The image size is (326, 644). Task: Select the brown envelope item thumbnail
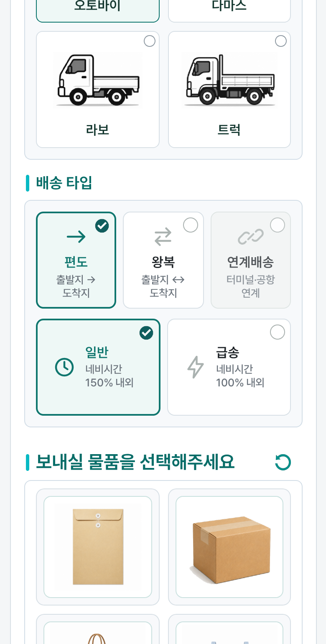[98, 547]
